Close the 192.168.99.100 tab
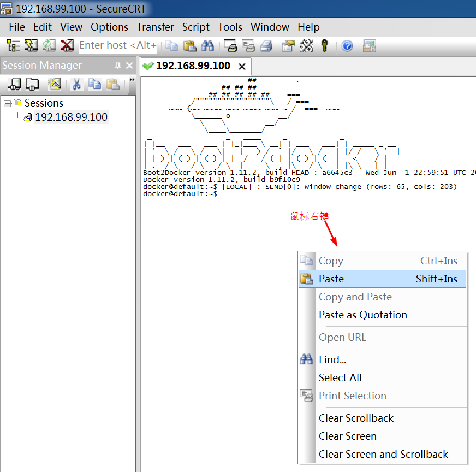Screen dimensions: 476x472 (x=242, y=67)
